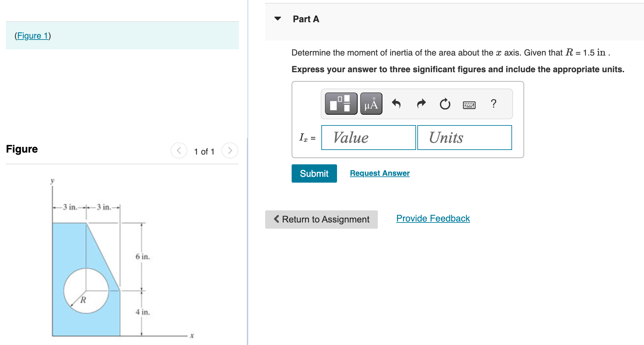Click inside the Value field
The width and height of the screenshot is (644, 345).
coord(368,138)
